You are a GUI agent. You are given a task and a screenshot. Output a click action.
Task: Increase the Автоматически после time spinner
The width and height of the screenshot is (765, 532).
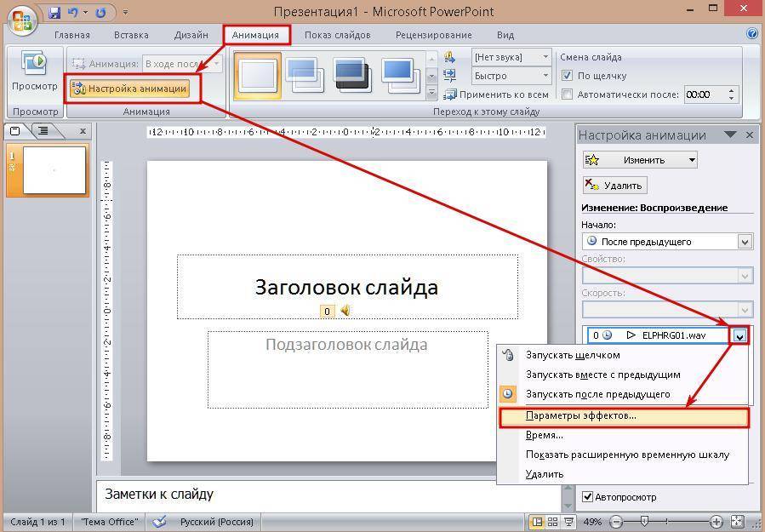click(731, 90)
